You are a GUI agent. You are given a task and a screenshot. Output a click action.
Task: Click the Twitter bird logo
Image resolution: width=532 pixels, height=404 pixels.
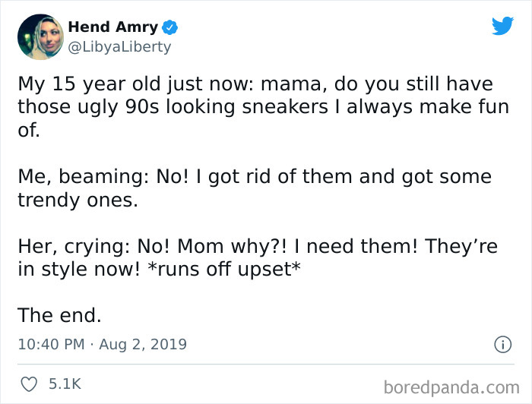point(502,27)
